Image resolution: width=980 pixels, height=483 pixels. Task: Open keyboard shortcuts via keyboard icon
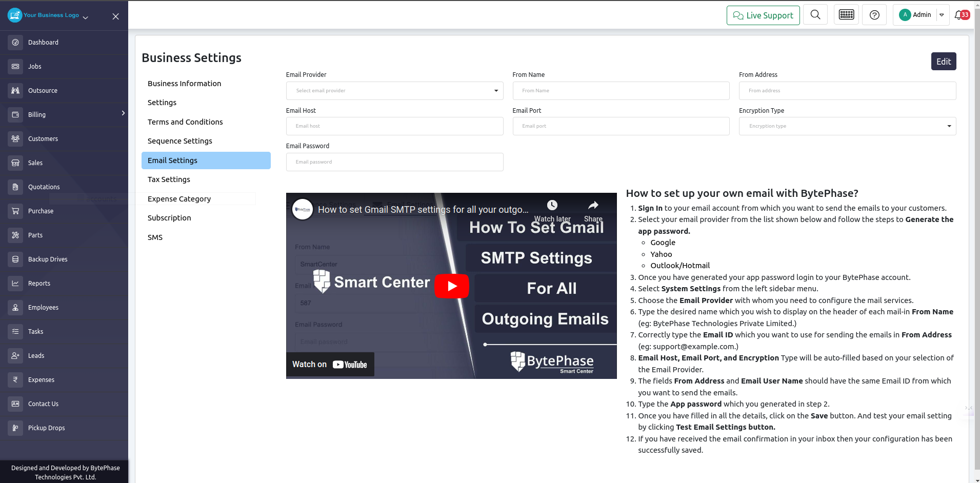tap(846, 15)
